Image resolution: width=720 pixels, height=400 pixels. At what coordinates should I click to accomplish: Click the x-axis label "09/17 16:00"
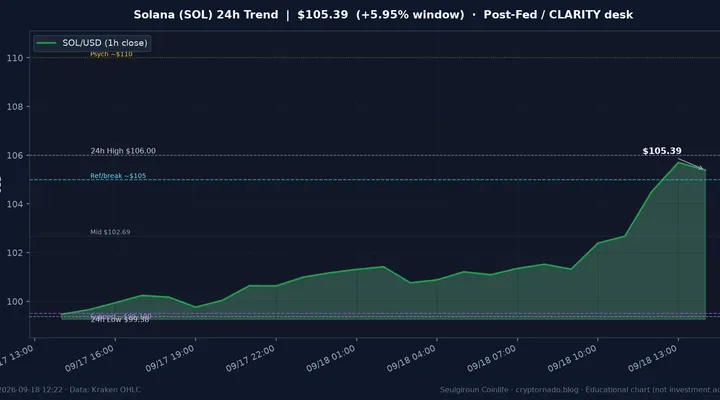pos(89,359)
